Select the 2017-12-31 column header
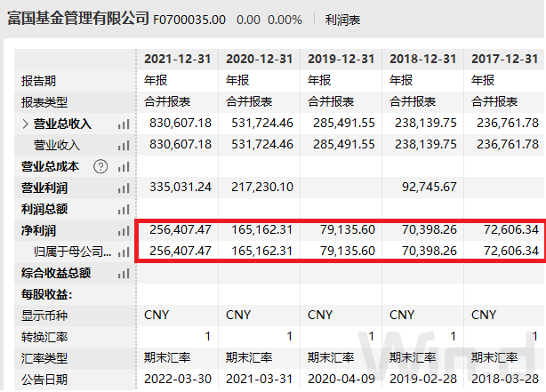546x392 pixels. click(x=505, y=59)
